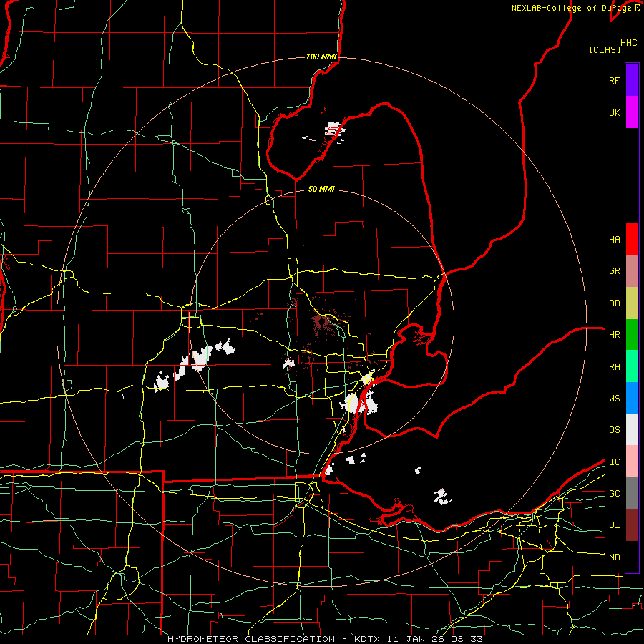The image size is (644, 644).
Task: Click the 08:33 timestamp text
Action: click(x=467, y=639)
